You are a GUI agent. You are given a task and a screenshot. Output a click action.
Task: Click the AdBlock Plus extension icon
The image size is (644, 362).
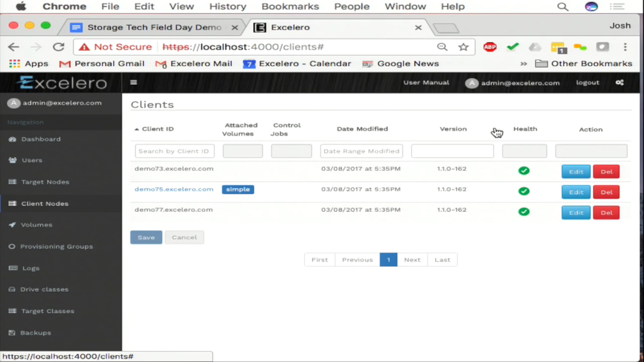coord(490,47)
